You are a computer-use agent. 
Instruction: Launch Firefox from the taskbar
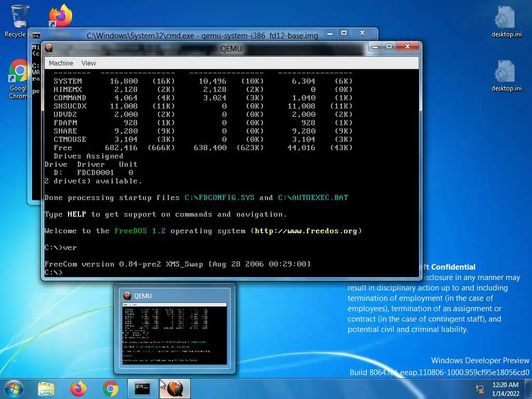78,389
